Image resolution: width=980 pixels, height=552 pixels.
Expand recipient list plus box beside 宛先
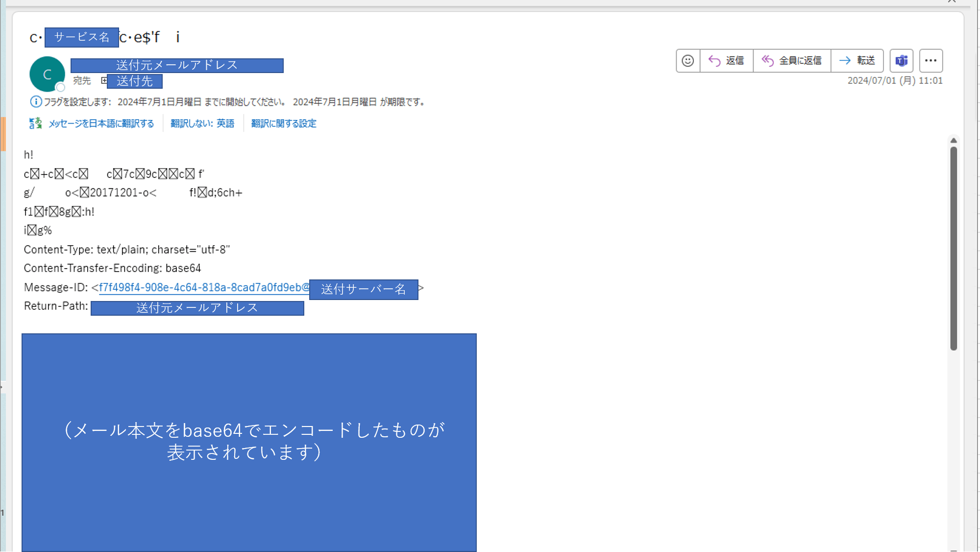104,80
